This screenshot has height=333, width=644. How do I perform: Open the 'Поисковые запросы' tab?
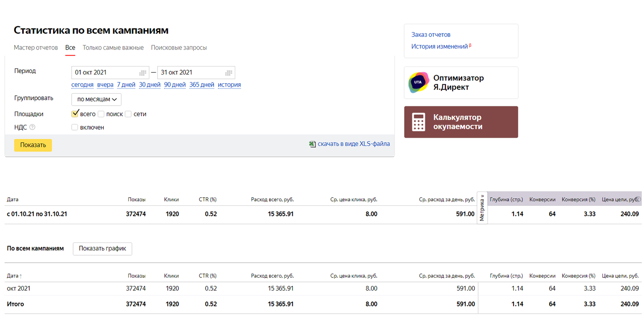coord(179,48)
